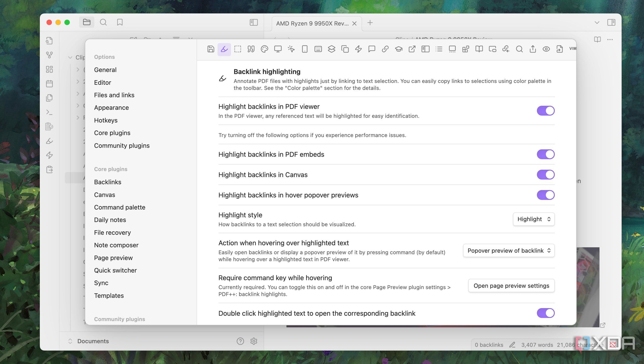The image size is (644, 364).
Task: Toggle Highlight backlinks in Canvas
Action: coord(546,175)
